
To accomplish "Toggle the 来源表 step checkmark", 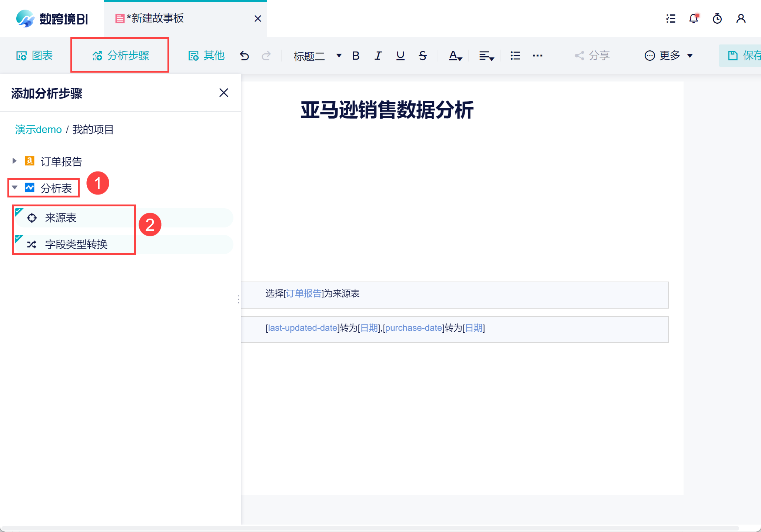I will pyautogui.click(x=19, y=212).
